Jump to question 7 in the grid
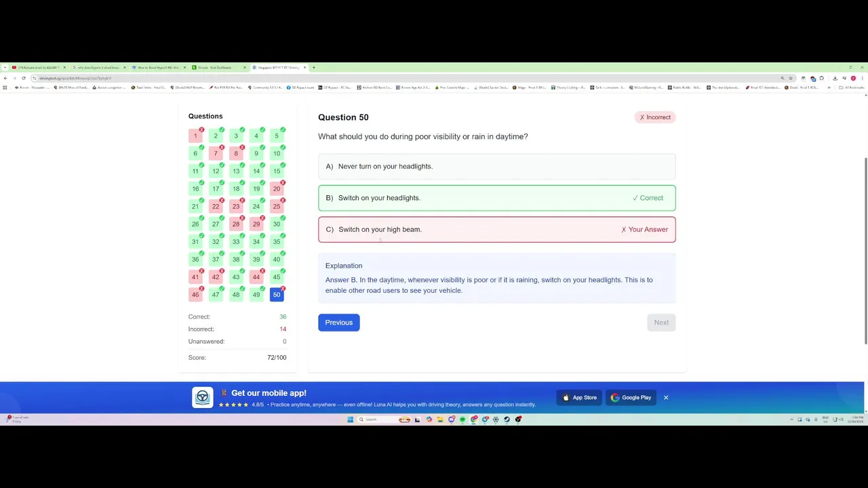Image resolution: width=868 pixels, height=488 pixels. point(216,153)
